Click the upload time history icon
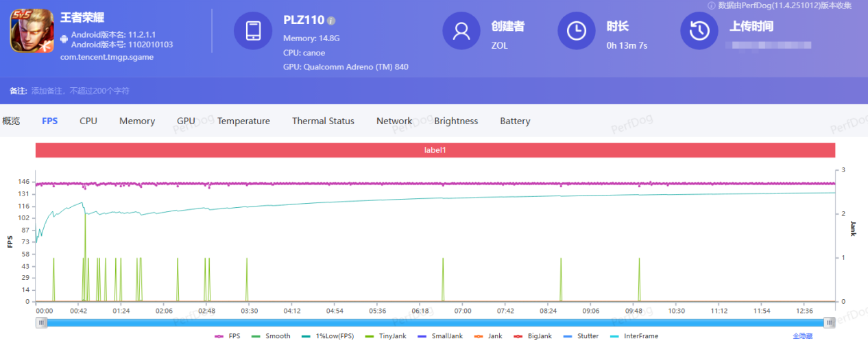 [x=699, y=31]
